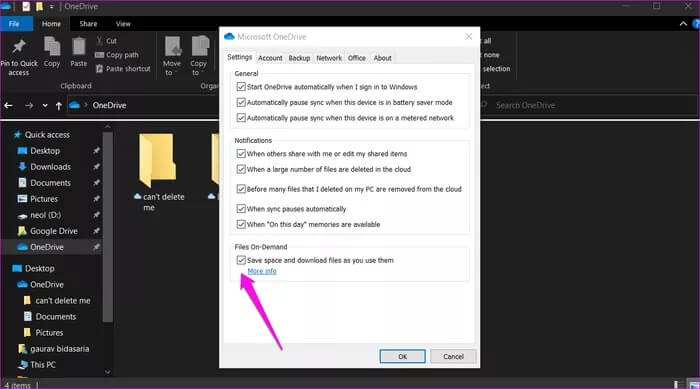Select Documents under OneDrive tree
700x389 pixels.
[x=55, y=317]
